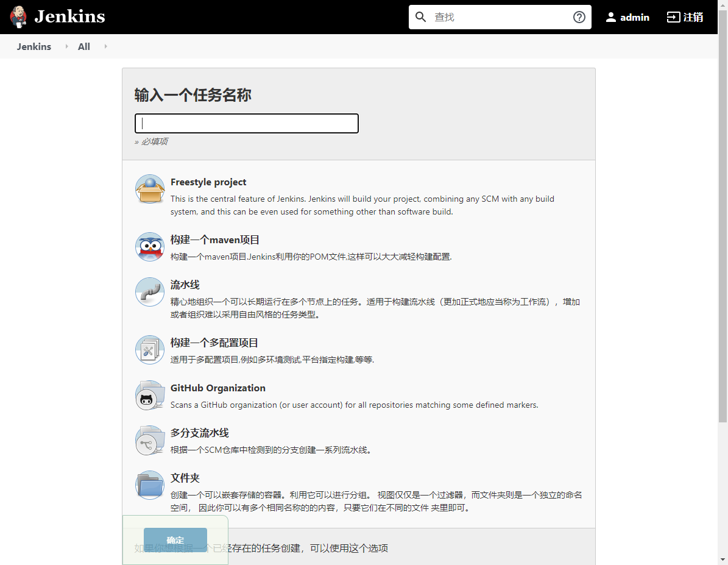
Task: Expand the All breadcrumb chevron
Action: pos(105,46)
